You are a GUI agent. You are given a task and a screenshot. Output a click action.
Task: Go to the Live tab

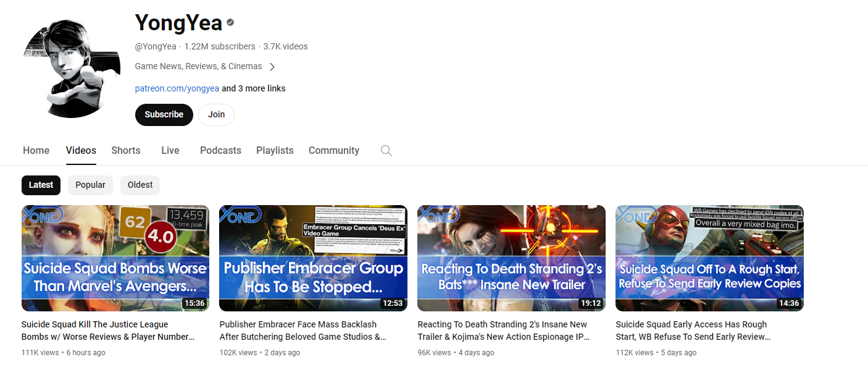(x=170, y=150)
